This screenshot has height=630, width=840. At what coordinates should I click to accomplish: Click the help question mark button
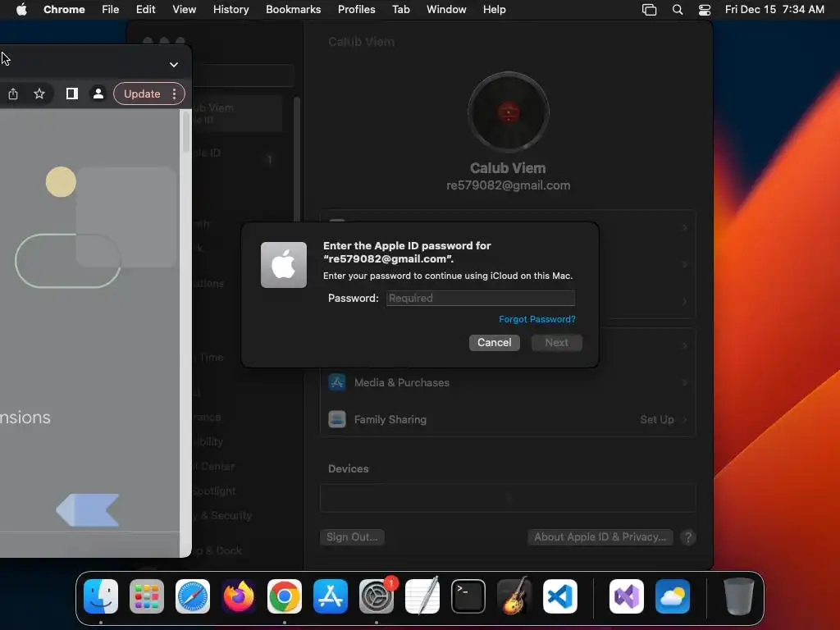coord(688,537)
